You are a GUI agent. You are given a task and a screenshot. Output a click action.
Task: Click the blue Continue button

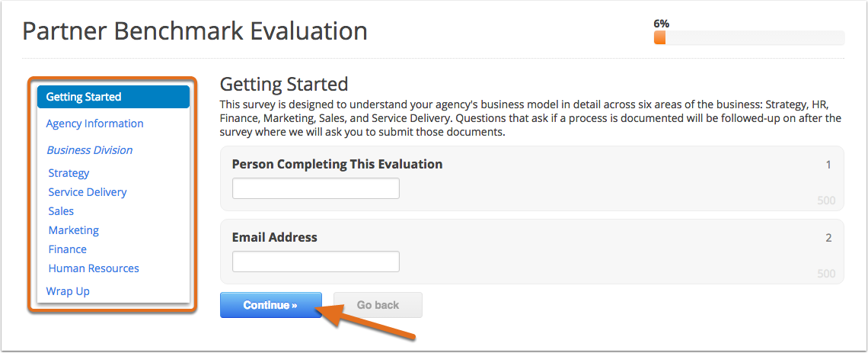[x=271, y=305]
